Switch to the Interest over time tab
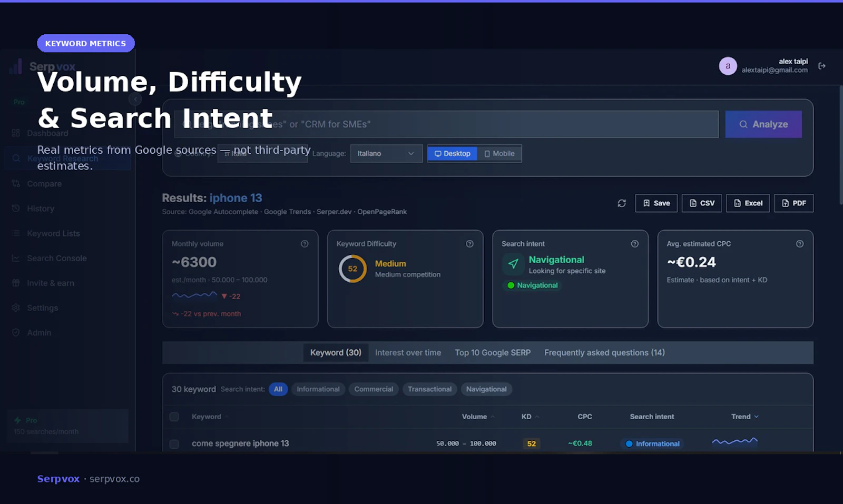 [408, 353]
